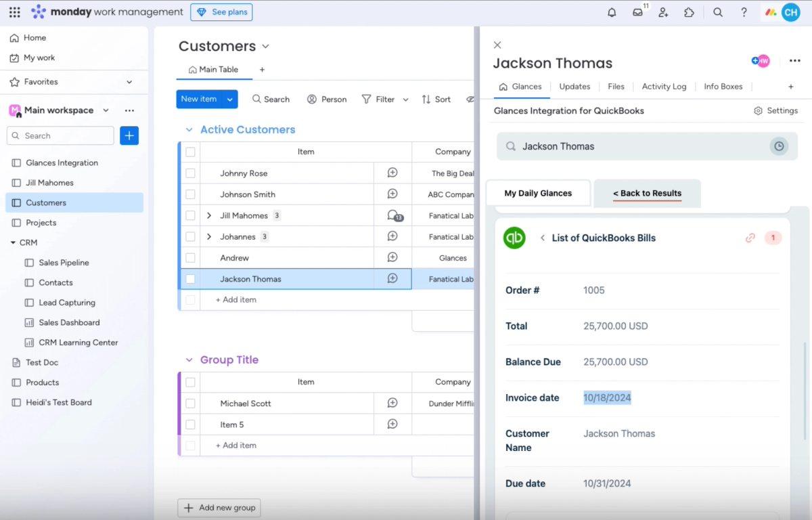Switch to the Files tab
The height and width of the screenshot is (520, 812).
[616, 87]
